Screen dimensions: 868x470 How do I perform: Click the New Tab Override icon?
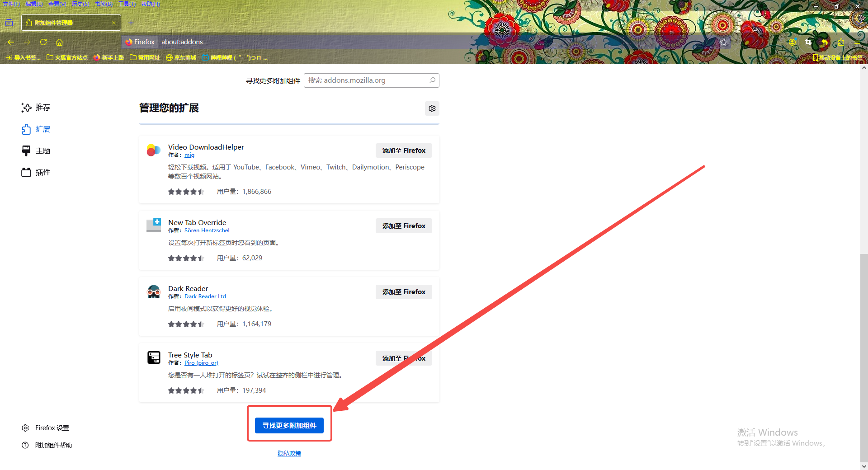[x=154, y=225]
